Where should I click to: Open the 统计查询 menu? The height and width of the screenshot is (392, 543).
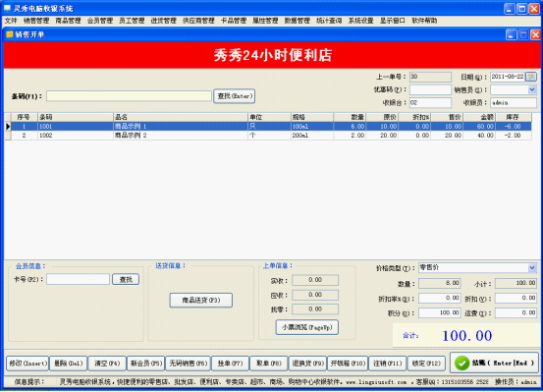(x=329, y=21)
